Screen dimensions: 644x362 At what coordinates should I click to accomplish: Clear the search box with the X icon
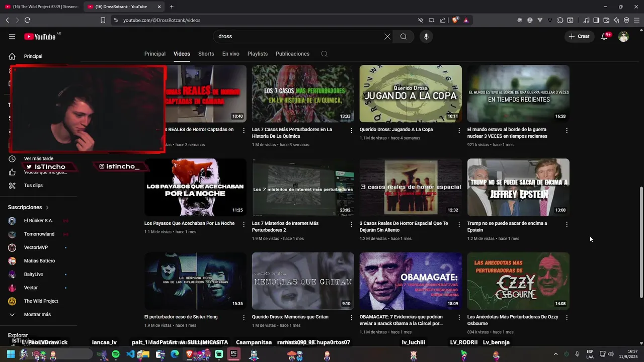point(387,36)
